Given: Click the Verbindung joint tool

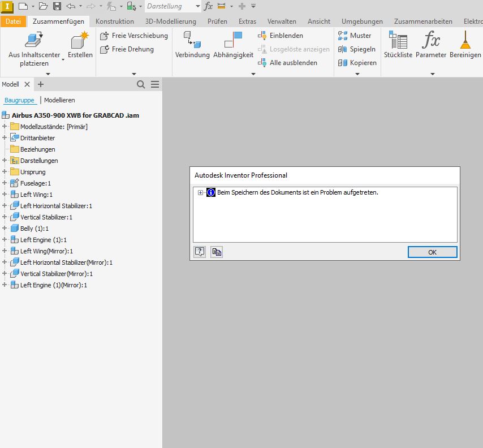Looking at the screenshot, I should [192, 45].
